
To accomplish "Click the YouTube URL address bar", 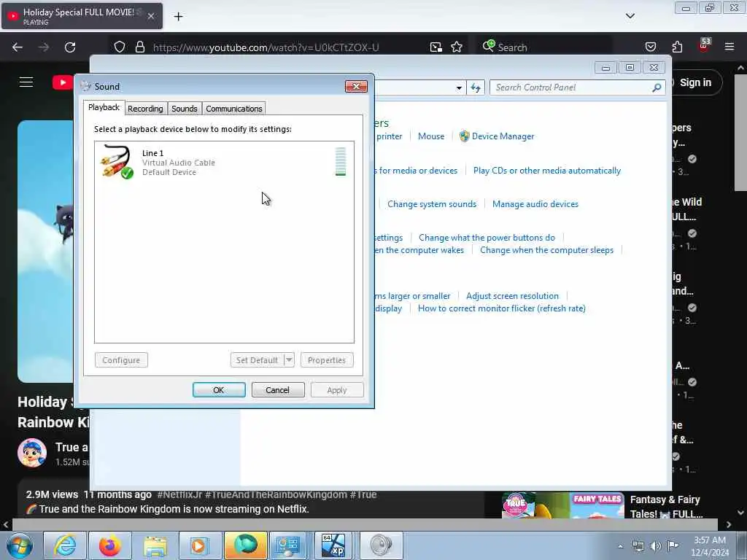I will [x=266, y=47].
